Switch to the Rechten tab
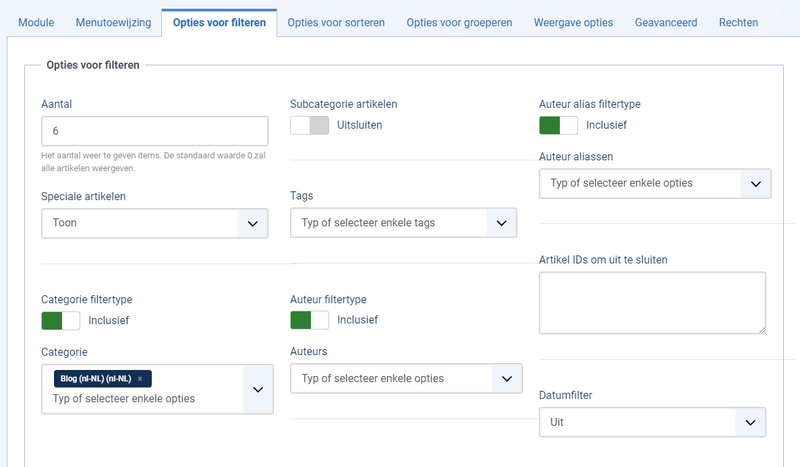800x467 pixels. coord(738,22)
